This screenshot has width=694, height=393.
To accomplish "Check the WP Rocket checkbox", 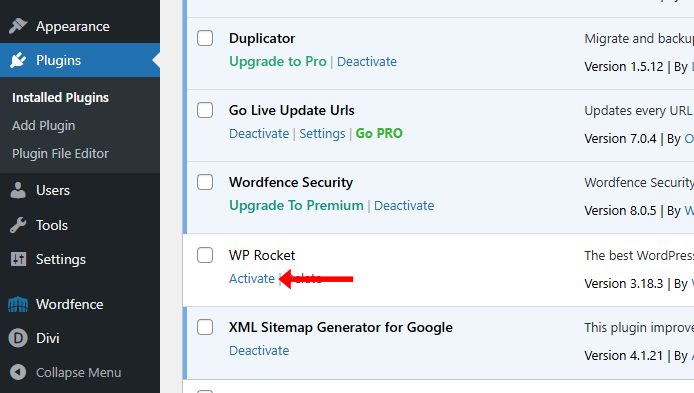I will point(205,255).
